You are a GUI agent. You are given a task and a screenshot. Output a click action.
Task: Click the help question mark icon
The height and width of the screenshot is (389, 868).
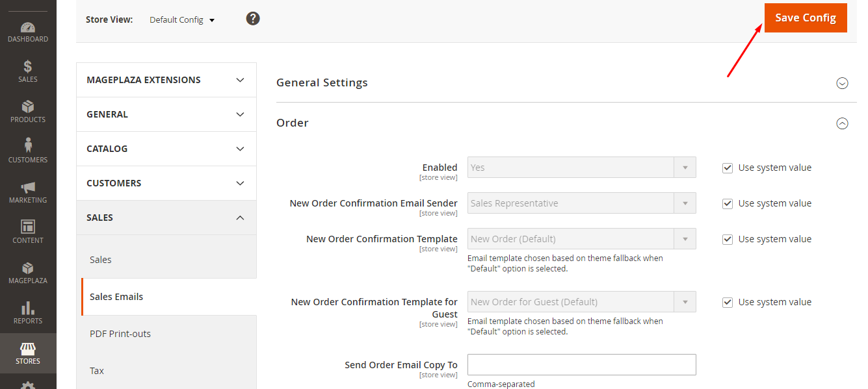(253, 19)
